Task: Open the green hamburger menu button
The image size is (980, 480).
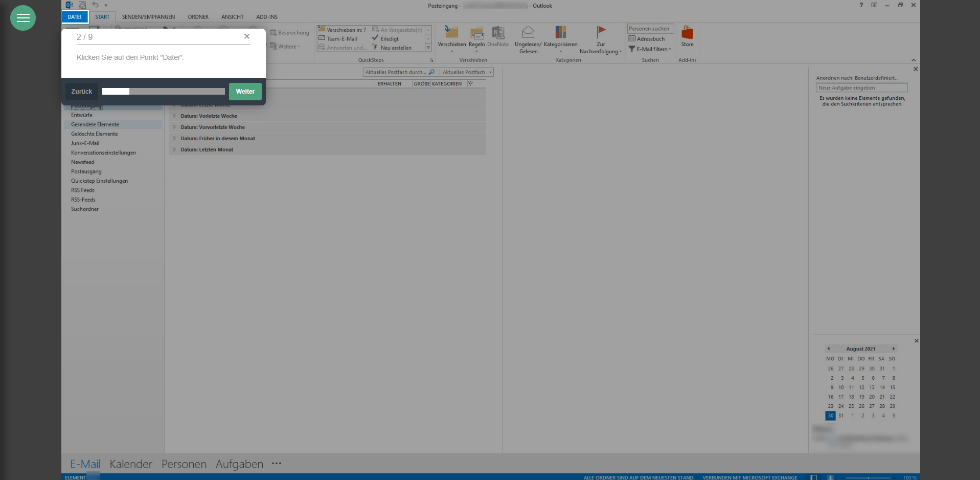Action: [23, 18]
